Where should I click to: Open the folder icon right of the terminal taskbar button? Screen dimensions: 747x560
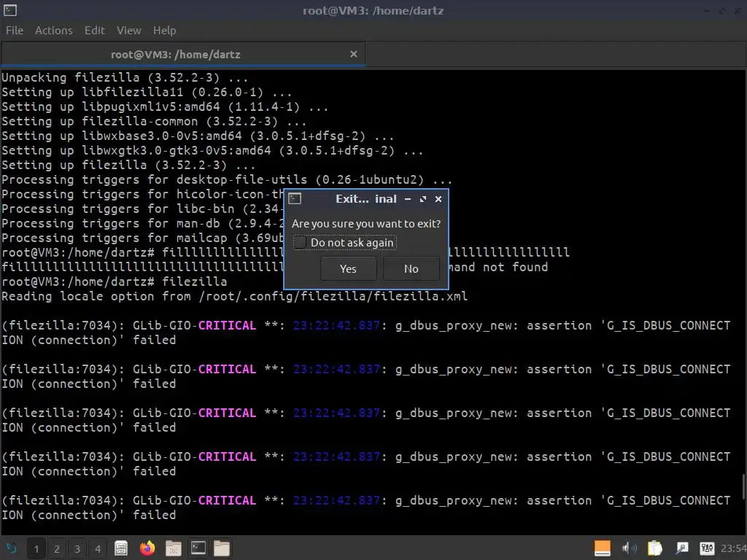click(x=222, y=548)
